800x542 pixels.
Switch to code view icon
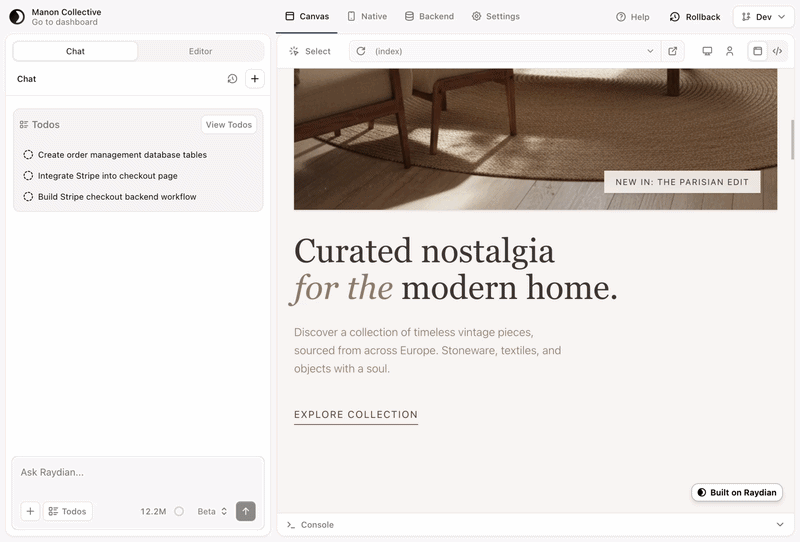tap(778, 51)
